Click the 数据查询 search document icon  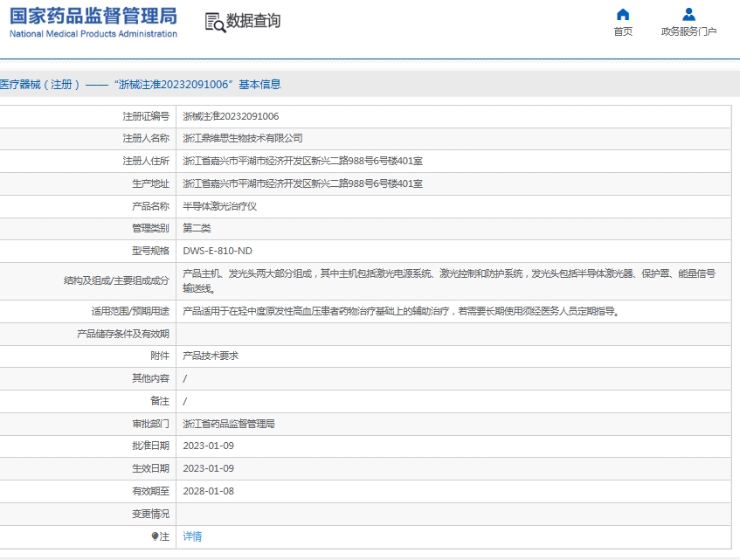[215, 22]
